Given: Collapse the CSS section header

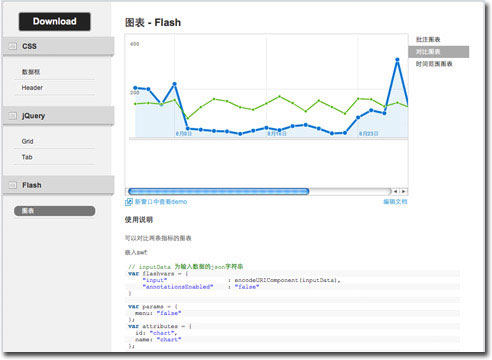Looking at the screenshot, I should coord(58,46).
